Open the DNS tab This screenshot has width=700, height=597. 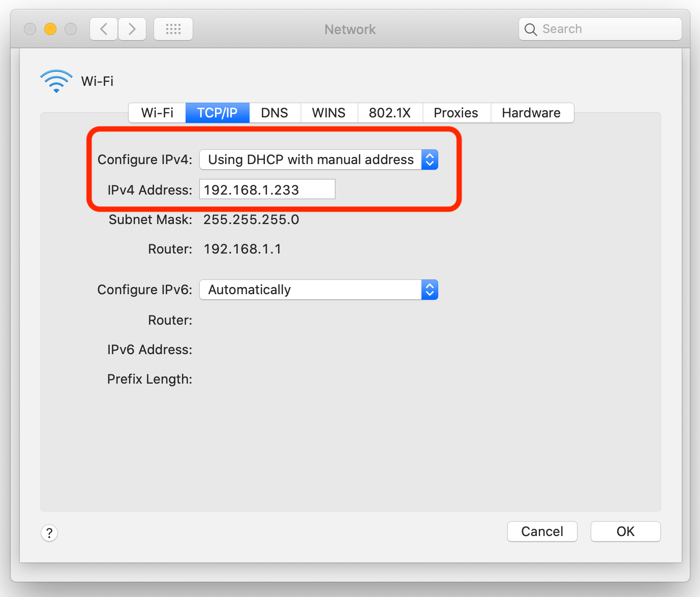pos(275,113)
